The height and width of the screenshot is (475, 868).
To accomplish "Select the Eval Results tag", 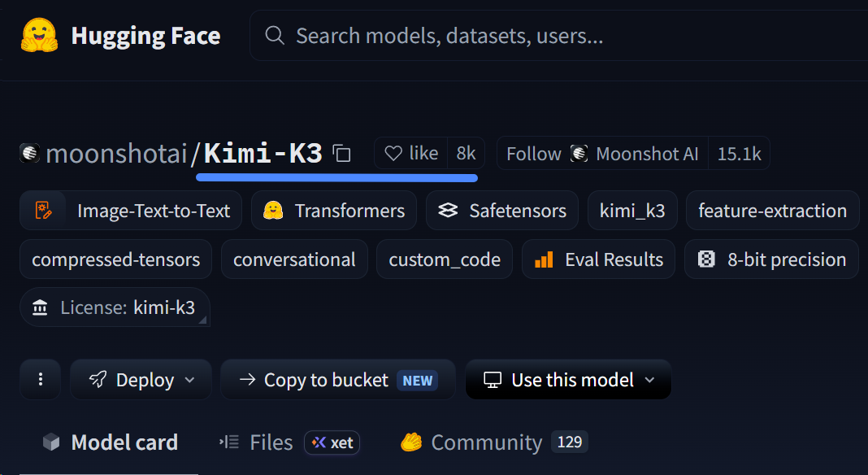I will [x=598, y=259].
